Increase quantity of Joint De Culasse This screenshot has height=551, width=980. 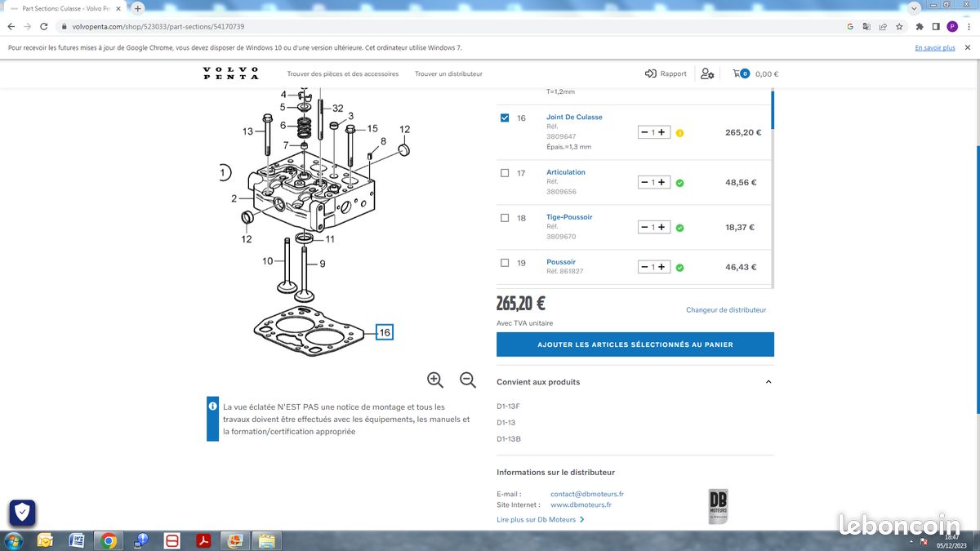[x=662, y=132]
